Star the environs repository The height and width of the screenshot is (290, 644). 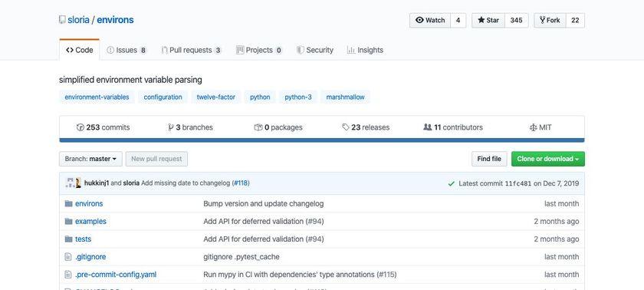click(x=488, y=20)
